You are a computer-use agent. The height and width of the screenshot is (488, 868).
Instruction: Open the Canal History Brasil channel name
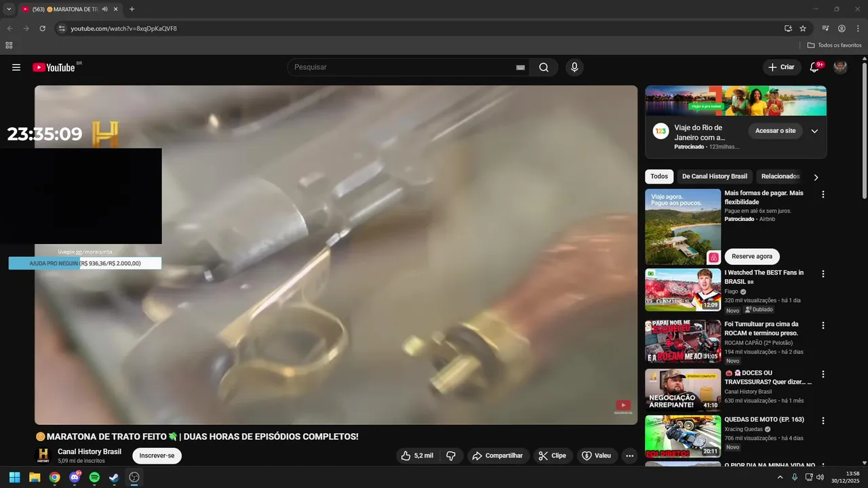[90, 451]
